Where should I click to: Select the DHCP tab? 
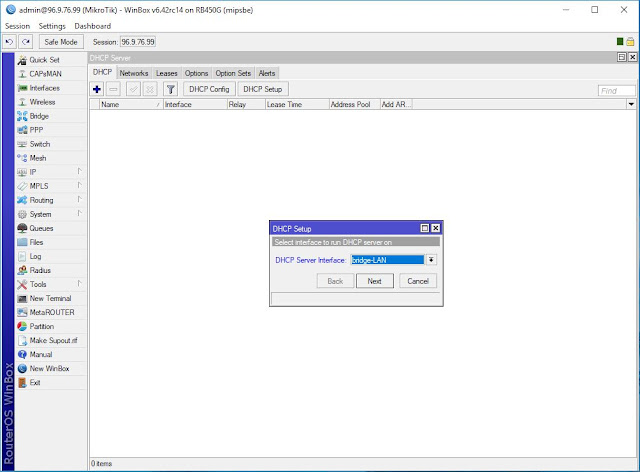coord(102,72)
